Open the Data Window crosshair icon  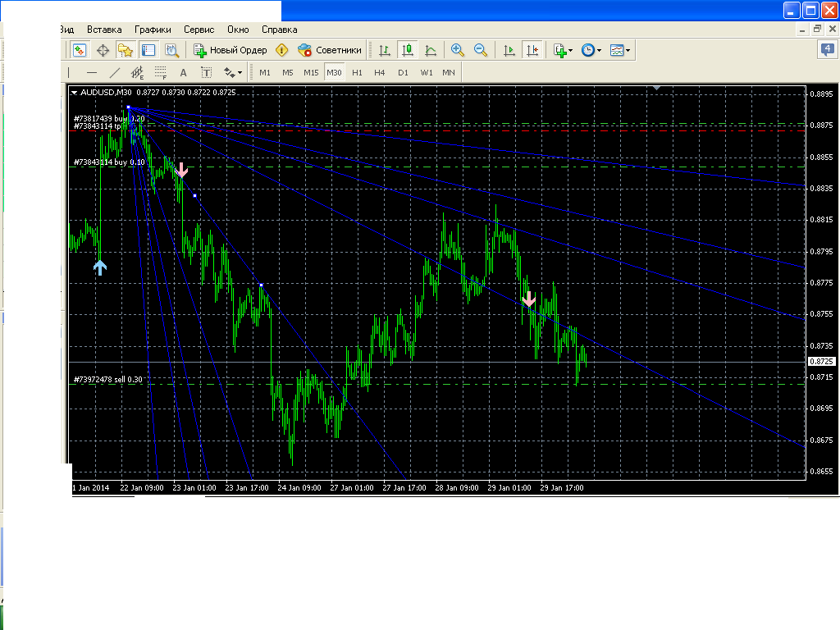(103, 50)
